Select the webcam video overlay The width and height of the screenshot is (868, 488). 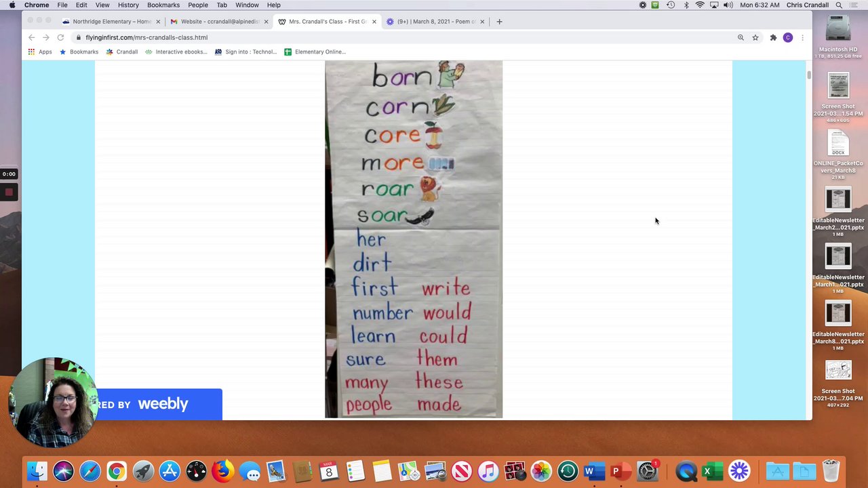click(53, 403)
